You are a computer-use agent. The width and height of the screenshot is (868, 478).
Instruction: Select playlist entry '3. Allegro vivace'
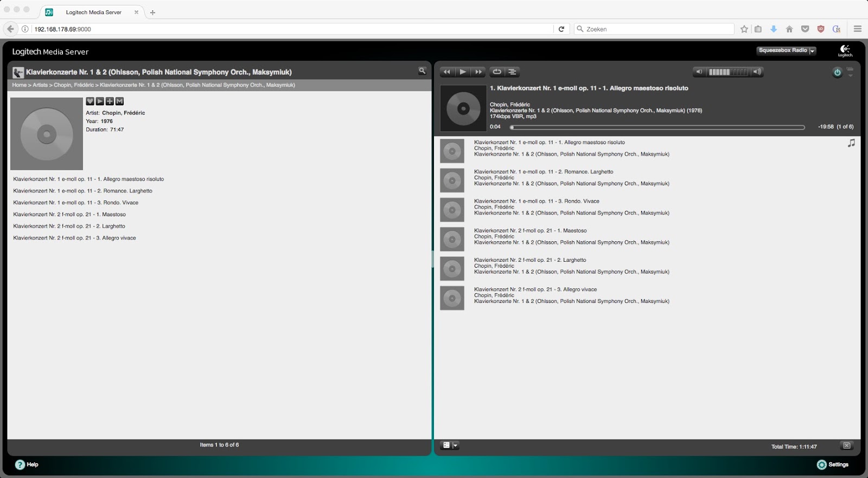535,289
